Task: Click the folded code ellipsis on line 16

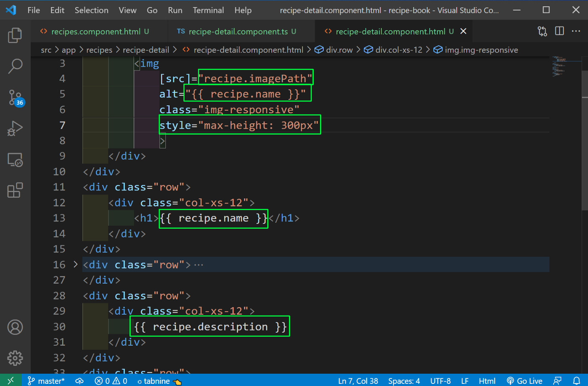Action: point(199,265)
